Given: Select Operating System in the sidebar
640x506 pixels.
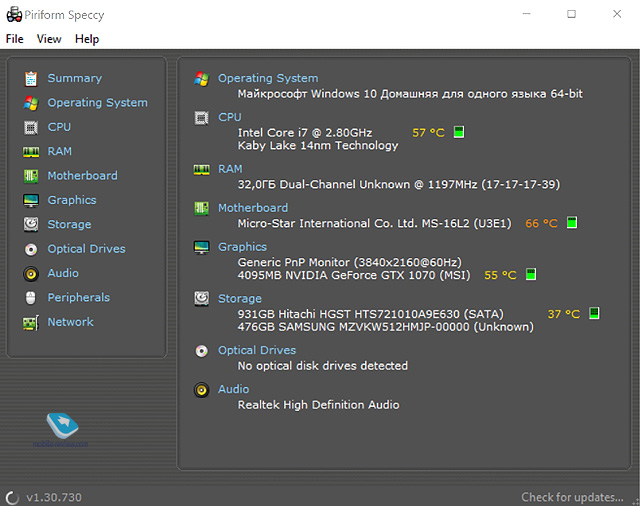Looking at the screenshot, I should [x=98, y=103].
